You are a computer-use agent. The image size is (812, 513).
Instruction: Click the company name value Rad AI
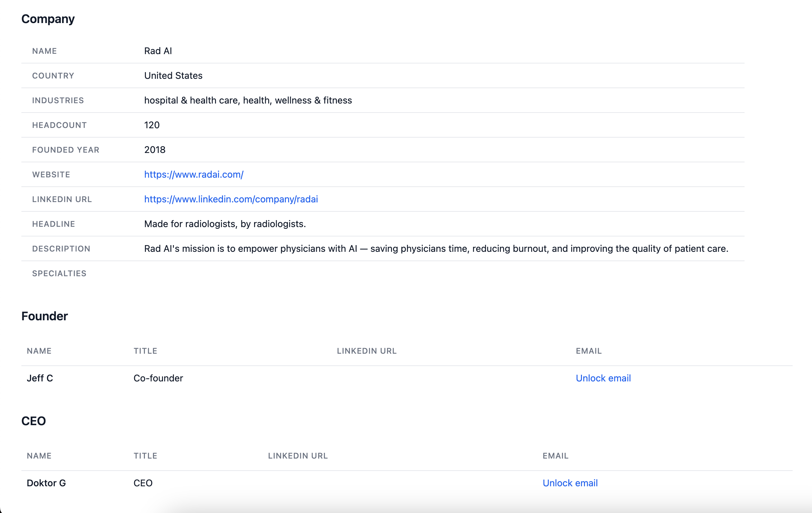pos(158,51)
